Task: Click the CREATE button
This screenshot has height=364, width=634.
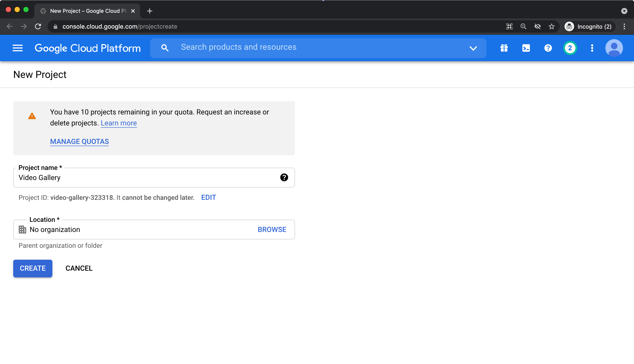Action: (x=33, y=268)
